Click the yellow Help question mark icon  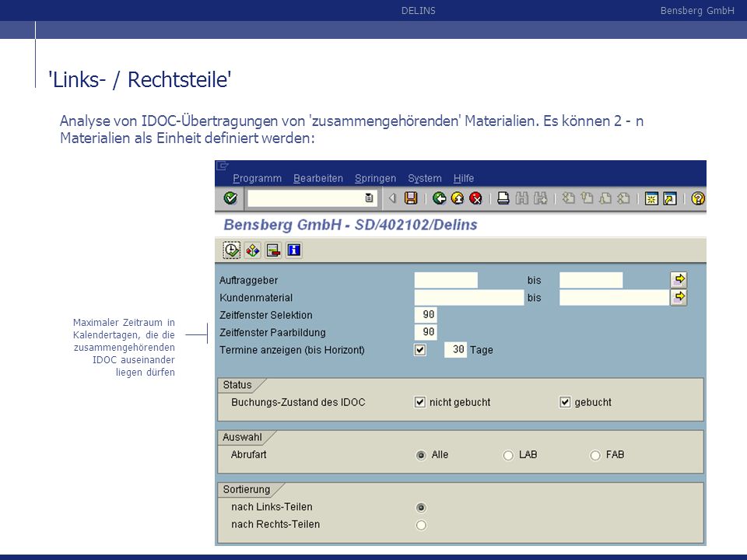(x=698, y=198)
